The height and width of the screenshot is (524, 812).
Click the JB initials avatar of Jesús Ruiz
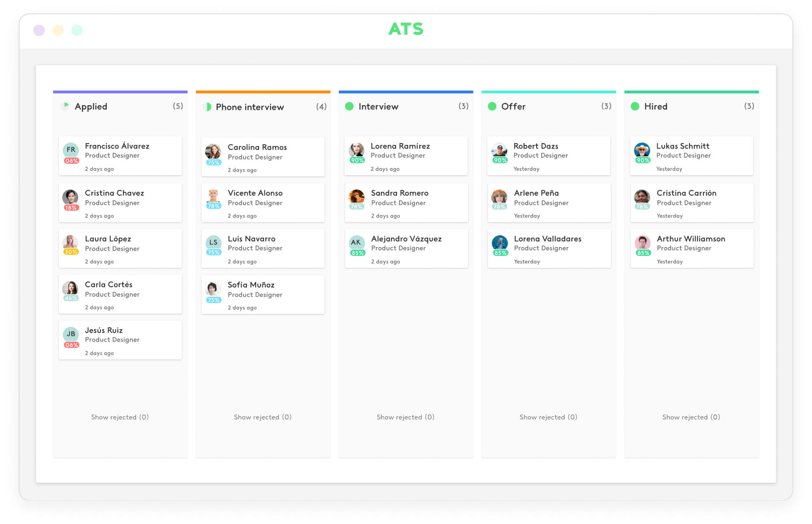[x=71, y=334]
